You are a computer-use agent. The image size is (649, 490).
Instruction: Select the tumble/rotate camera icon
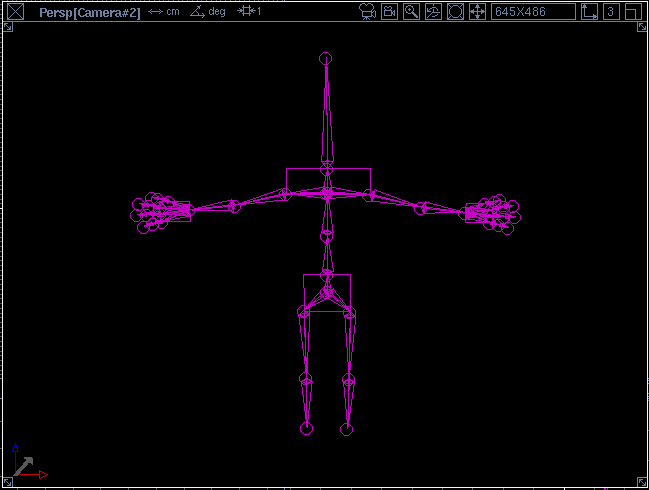[433, 12]
